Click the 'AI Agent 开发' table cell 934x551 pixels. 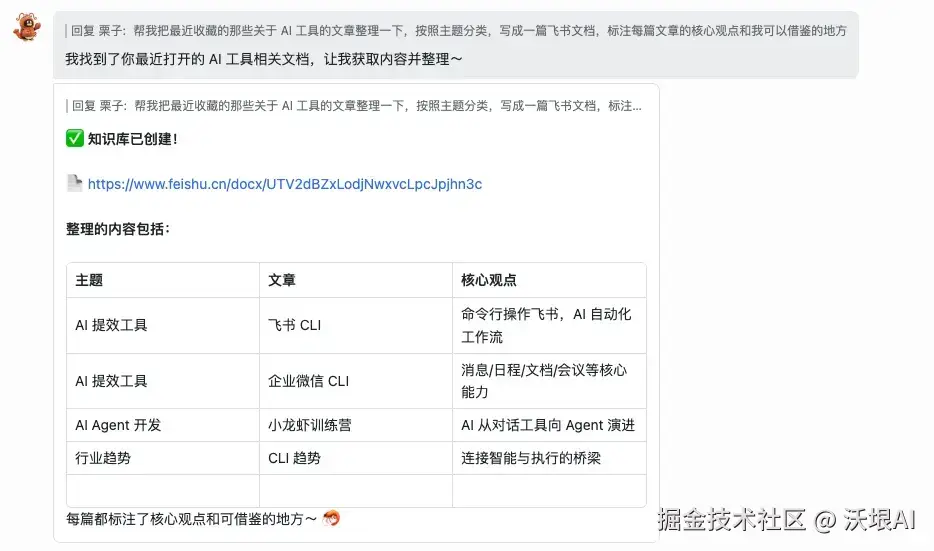163,425
